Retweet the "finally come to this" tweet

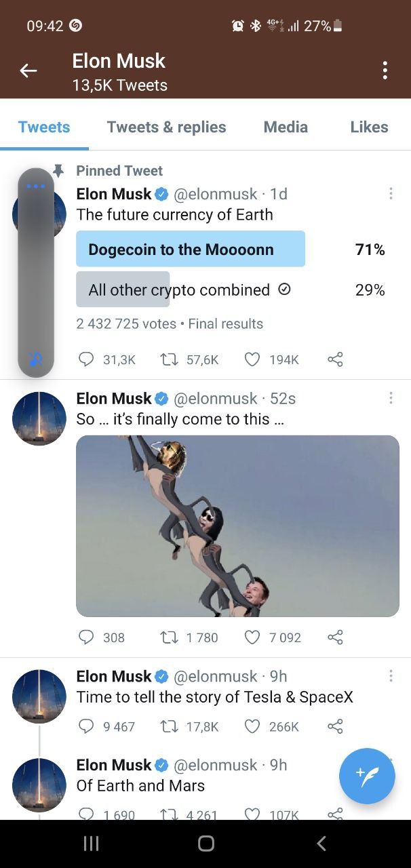167,637
